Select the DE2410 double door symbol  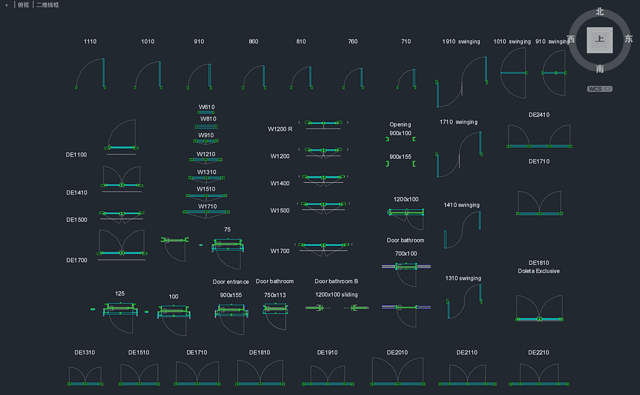click(x=539, y=136)
